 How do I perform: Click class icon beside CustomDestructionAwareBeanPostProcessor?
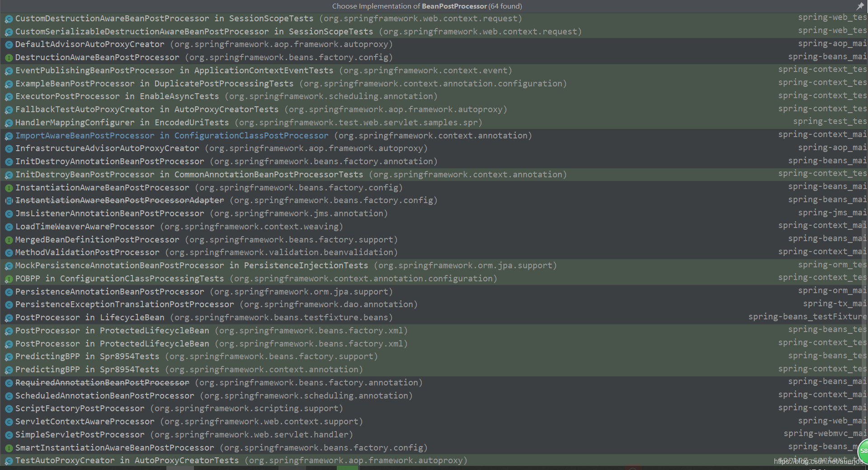pyautogui.click(x=9, y=19)
